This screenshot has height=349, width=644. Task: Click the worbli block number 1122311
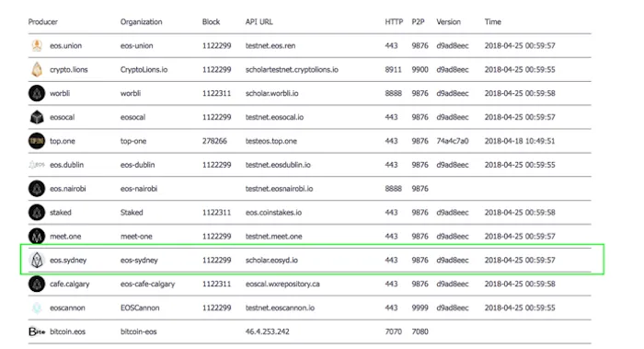pyautogui.click(x=216, y=93)
